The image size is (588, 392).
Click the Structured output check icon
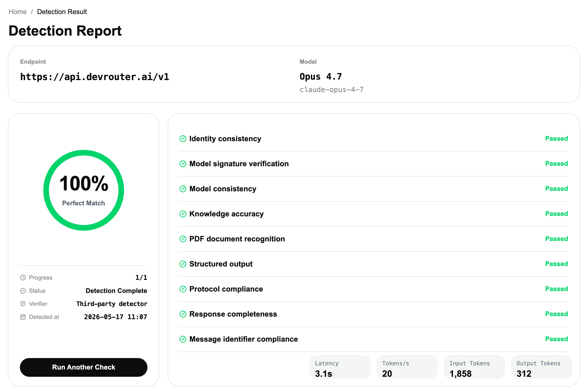183,264
